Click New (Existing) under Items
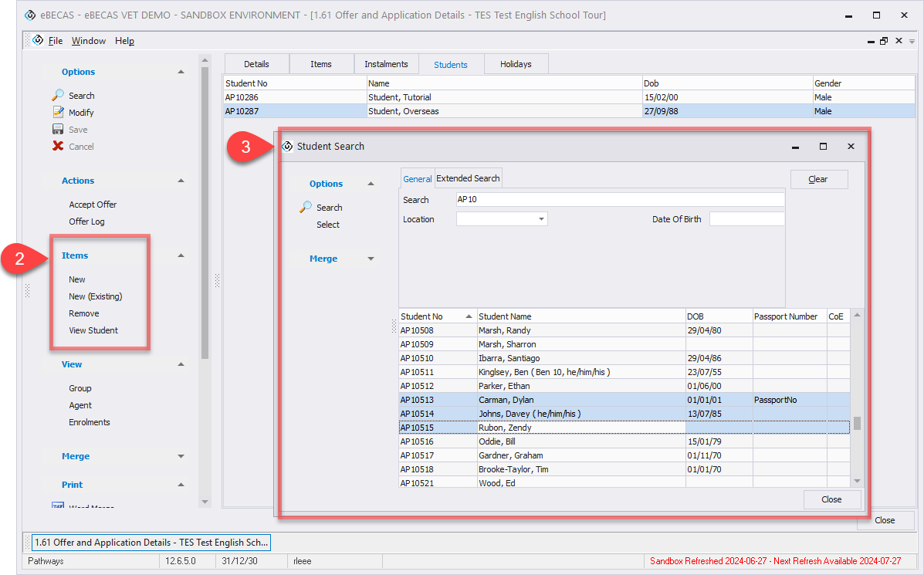The height and width of the screenshot is (575, 924). click(96, 296)
